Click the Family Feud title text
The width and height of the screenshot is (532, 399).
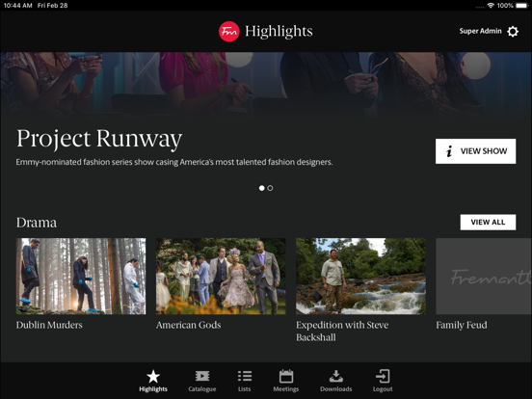(462, 325)
